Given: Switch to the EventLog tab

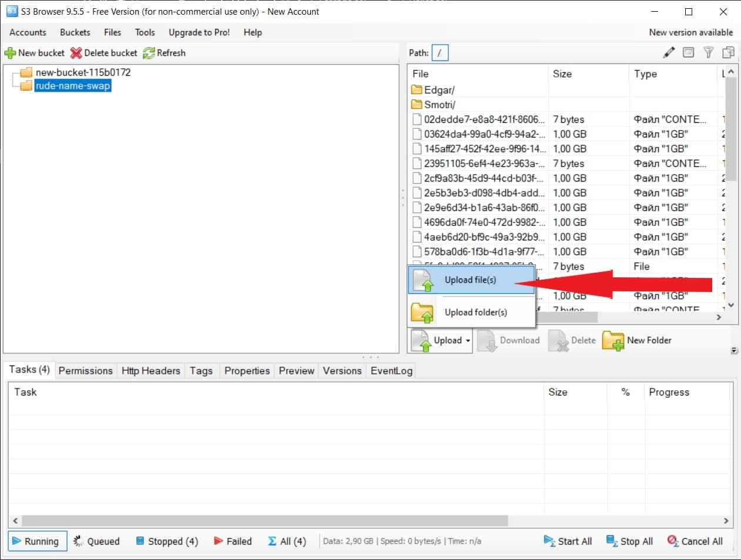Looking at the screenshot, I should point(391,371).
